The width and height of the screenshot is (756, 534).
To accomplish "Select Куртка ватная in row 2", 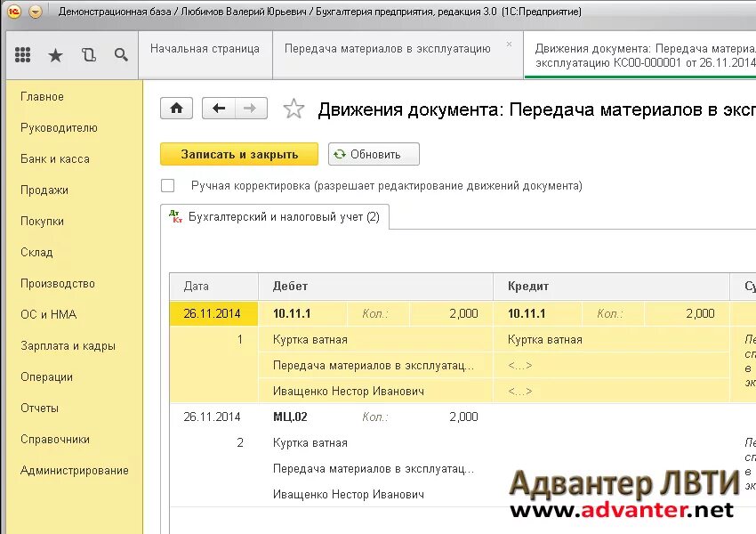I will pos(375,443).
